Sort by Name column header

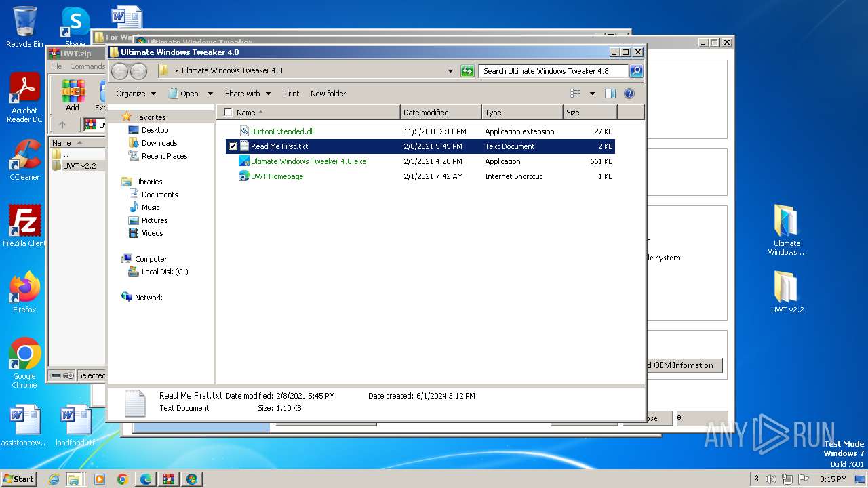310,113
